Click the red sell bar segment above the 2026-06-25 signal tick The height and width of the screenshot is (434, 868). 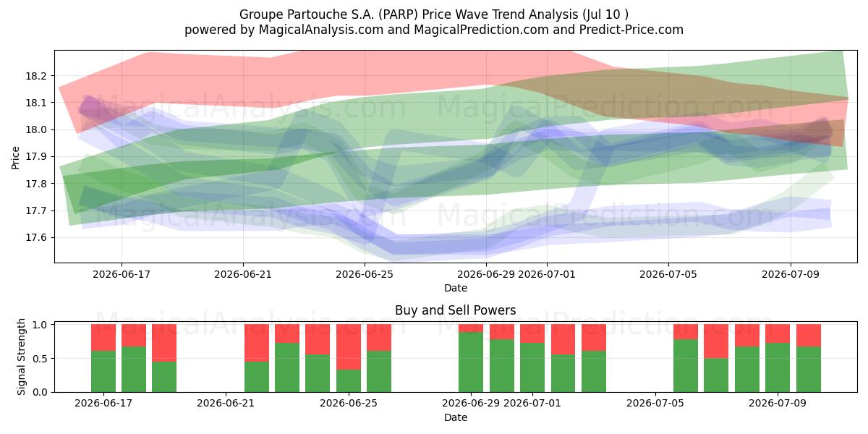(349, 347)
